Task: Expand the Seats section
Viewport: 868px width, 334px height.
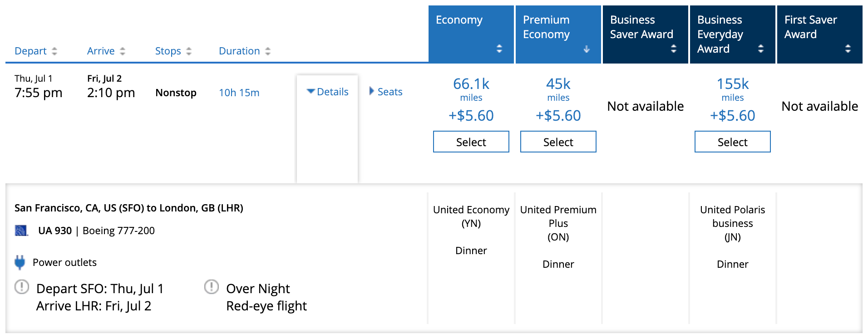Action: pyautogui.click(x=386, y=92)
